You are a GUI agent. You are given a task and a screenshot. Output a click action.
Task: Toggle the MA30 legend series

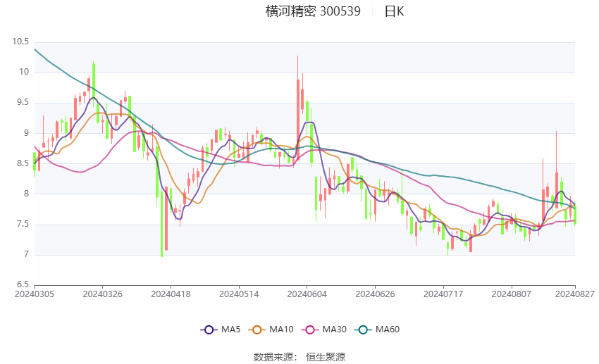(324, 330)
